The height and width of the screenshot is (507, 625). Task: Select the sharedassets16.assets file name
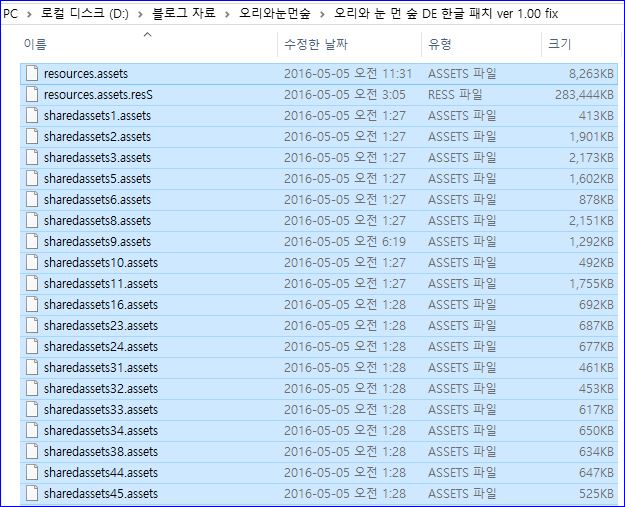[101, 305]
